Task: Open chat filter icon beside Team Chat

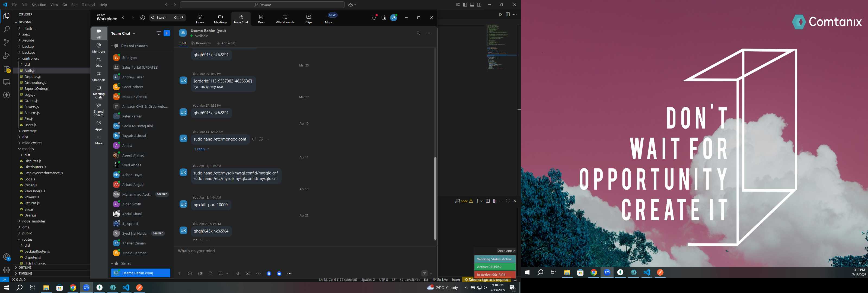Action: [158, 33]
